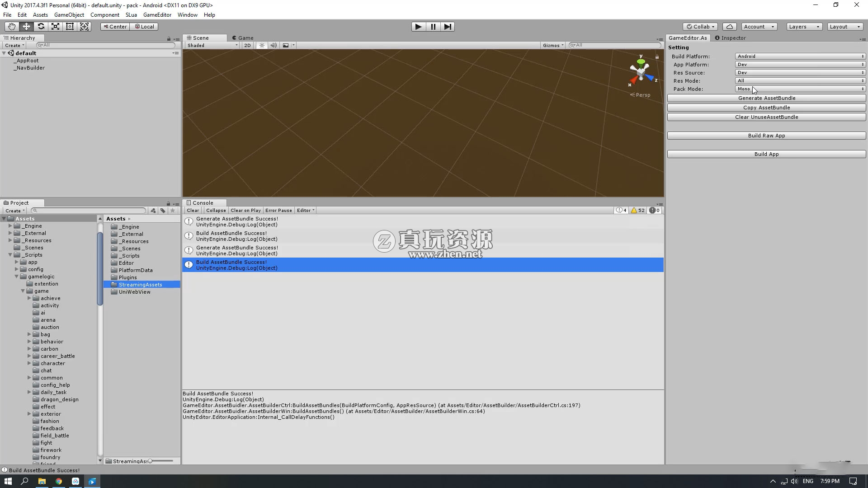Open the App Platform dropdown
The height and width of the screenshot is (488, 868).
800,65
